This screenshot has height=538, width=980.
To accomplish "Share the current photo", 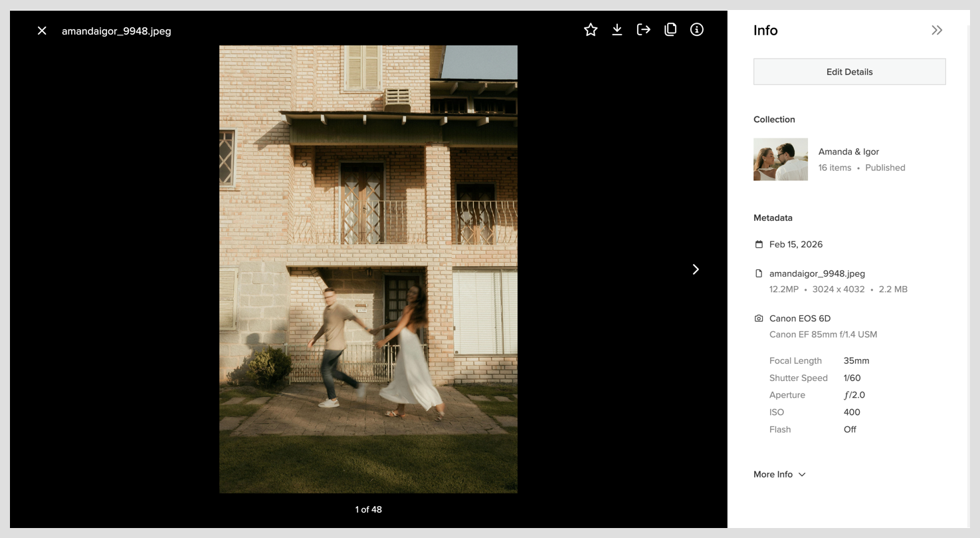I will 643,29.
